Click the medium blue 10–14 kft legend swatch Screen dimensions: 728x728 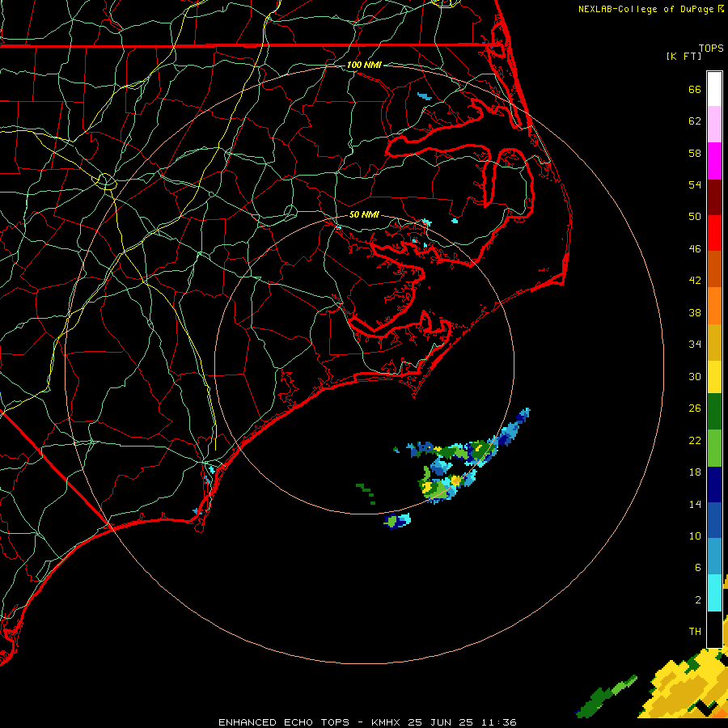click(714, 521)
